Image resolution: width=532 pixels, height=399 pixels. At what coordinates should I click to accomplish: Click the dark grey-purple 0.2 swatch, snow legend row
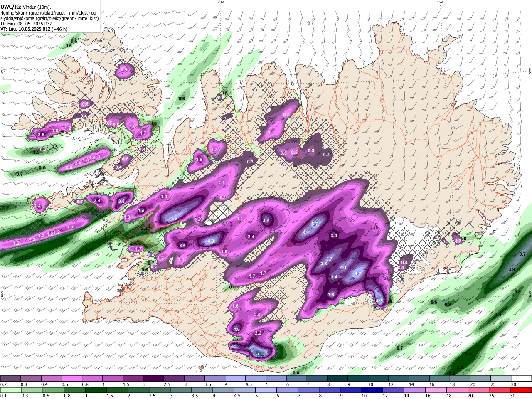[10, 379]
